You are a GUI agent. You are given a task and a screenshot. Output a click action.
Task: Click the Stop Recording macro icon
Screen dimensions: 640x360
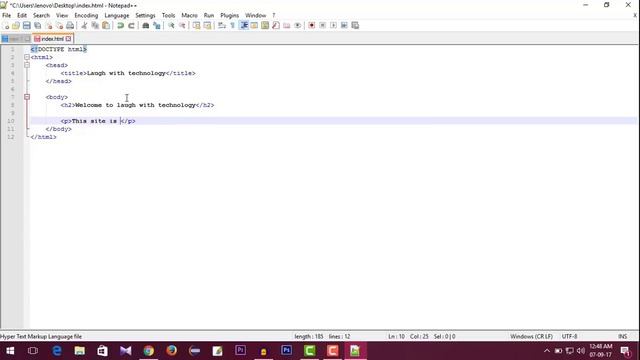point(322,26)
